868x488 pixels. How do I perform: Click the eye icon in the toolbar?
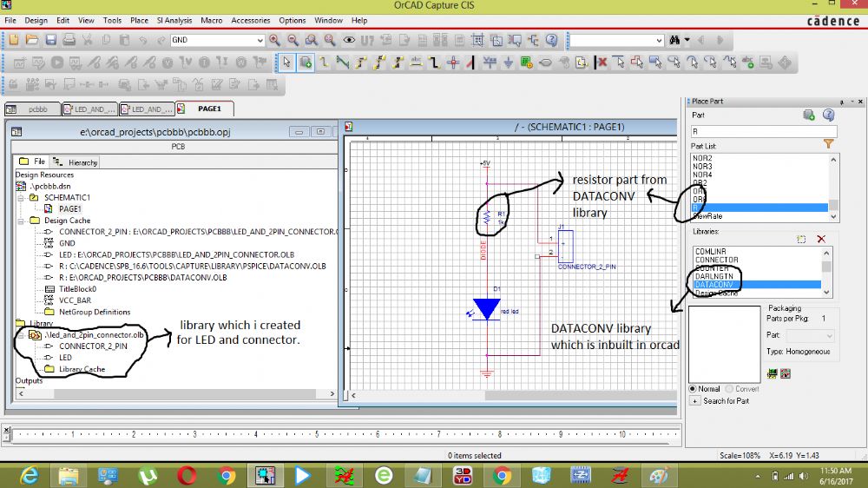349,40
